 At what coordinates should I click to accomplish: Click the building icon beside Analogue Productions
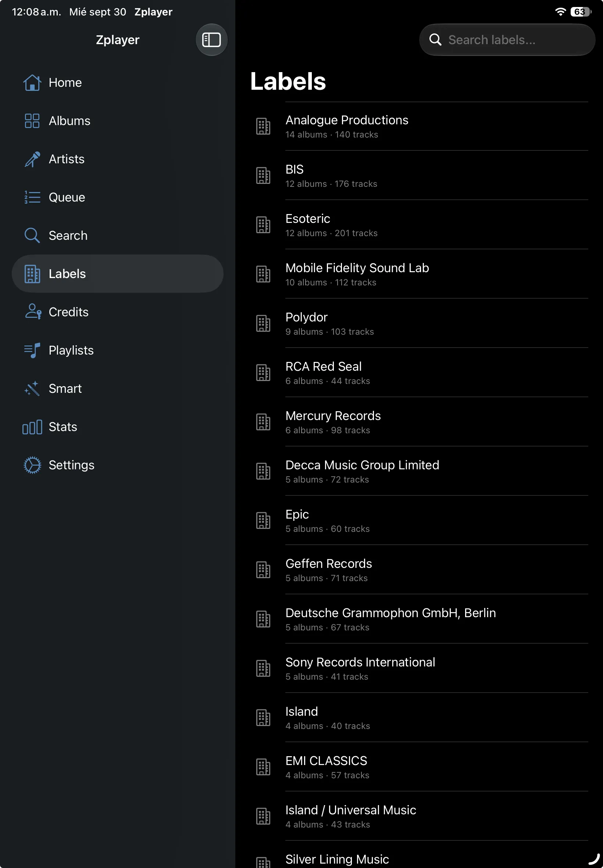click(263, 126)
